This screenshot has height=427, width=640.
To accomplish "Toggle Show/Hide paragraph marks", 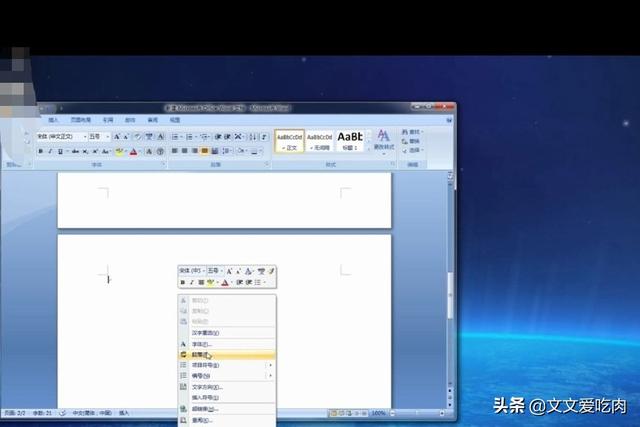I will (264, 137).
